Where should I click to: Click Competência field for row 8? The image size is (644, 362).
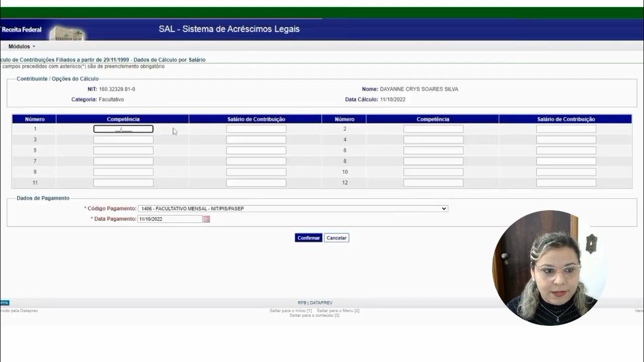(x=433, y=161)
